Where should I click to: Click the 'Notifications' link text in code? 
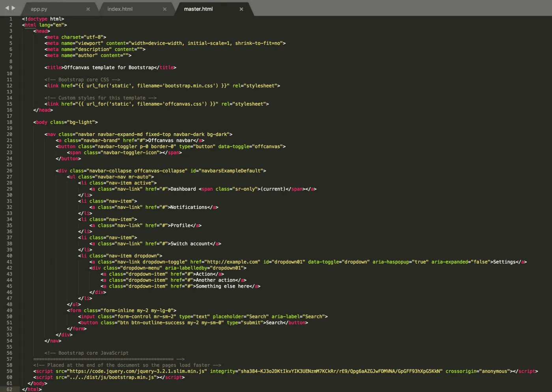(189, 207)
